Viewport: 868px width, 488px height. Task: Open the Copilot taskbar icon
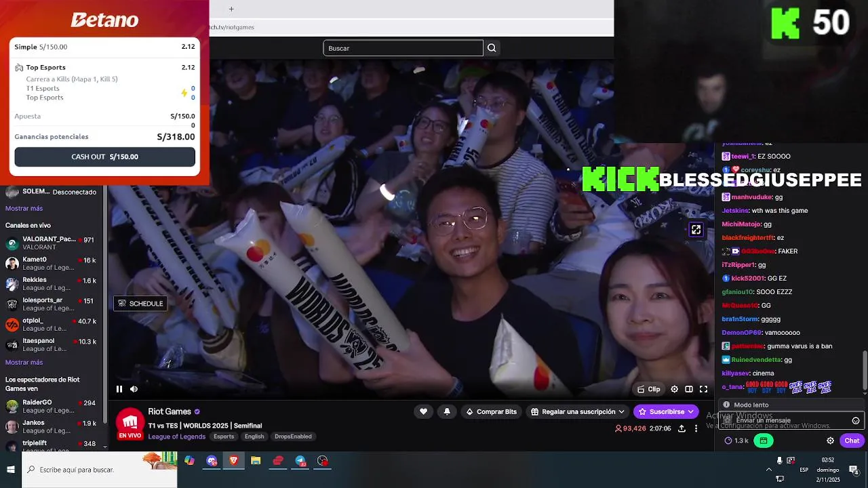point(189,461)
